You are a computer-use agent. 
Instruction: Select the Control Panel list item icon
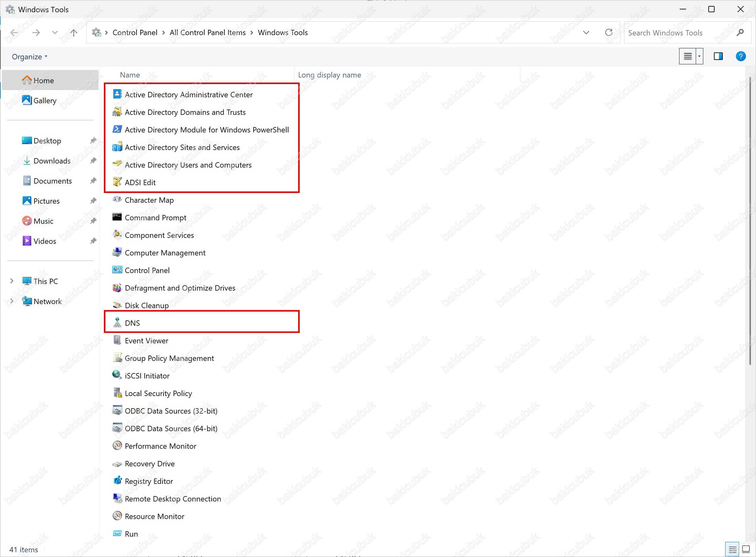point(117,270)
